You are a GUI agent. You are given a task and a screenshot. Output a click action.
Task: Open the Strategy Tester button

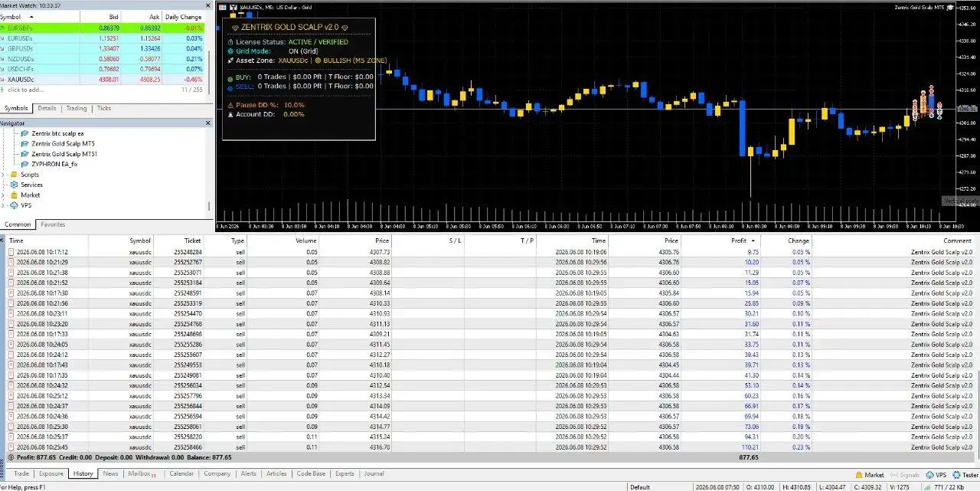pos(965,475)
